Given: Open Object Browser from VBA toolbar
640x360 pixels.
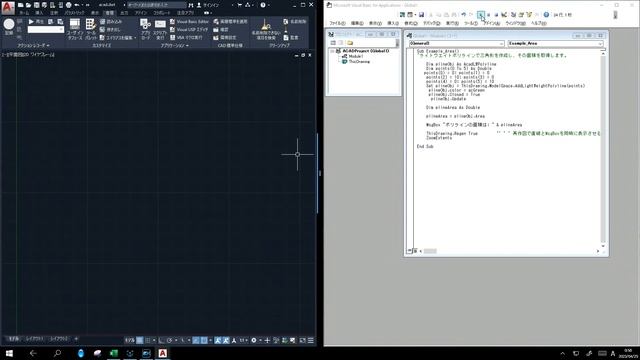Looking at the screenshot, I should click(529, 15).
